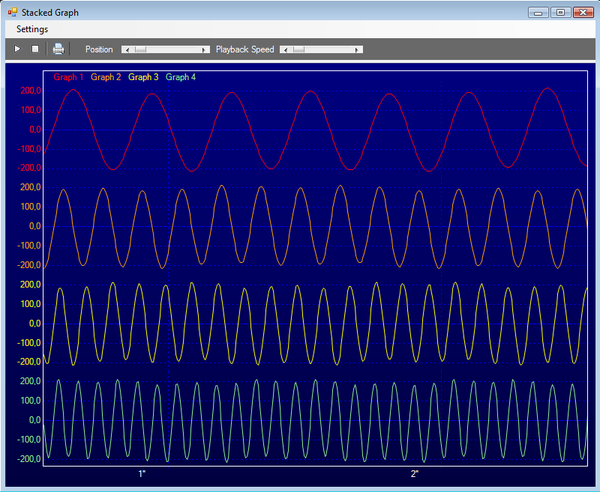
Task: Click Playback Speed slider left arrow
Action: pos(284,49)
